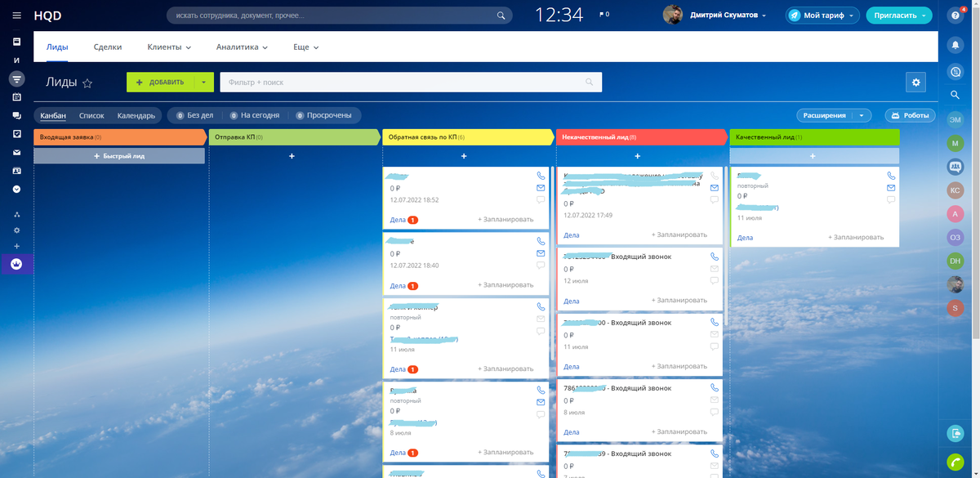Switch to Календарь view
Viewport: 980px width, 478px height.
pyautogui.click(x=136, y=115)
